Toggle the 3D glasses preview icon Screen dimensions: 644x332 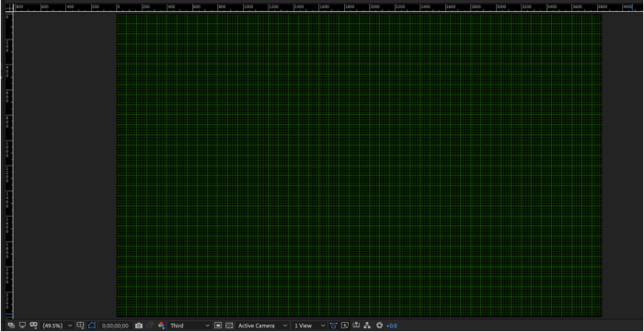click(x=34, y=326)
